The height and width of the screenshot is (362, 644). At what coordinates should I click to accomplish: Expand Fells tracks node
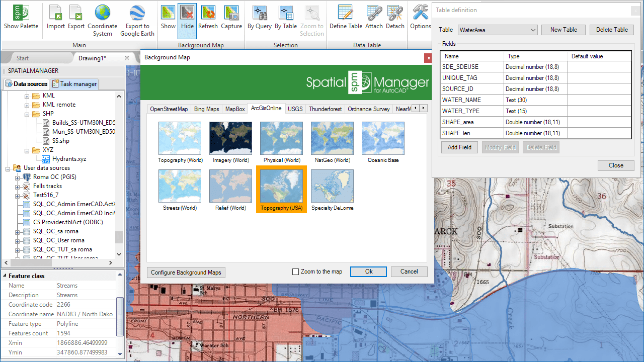[x=18, y=186]
